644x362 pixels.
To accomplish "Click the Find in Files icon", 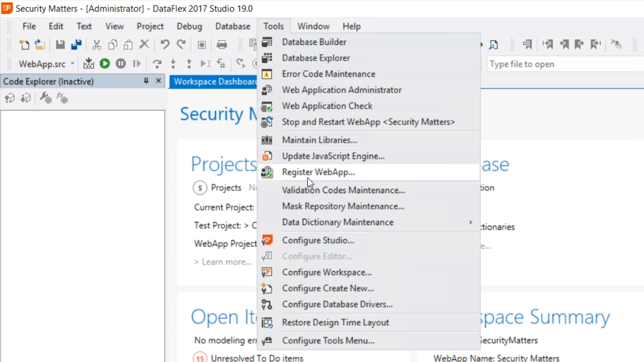I will point(494,45).
